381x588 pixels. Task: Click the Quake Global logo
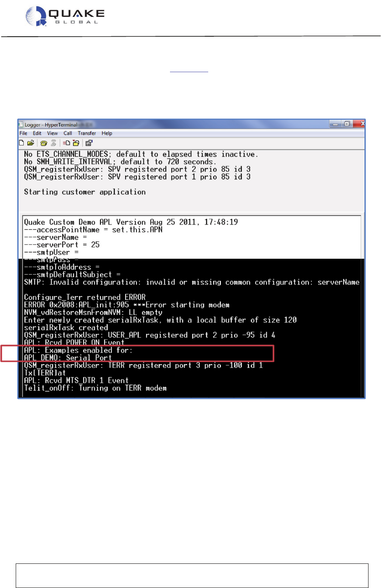tap(65, 16)
